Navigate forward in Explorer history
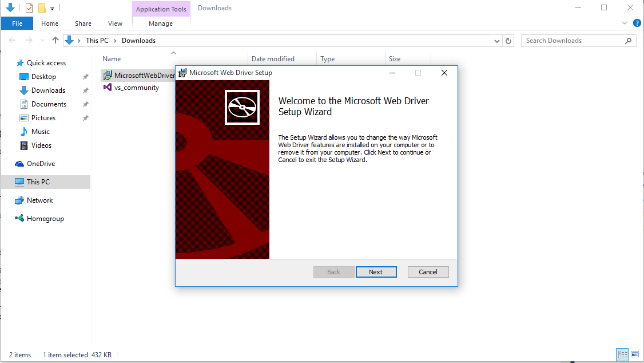 (29, 40)
